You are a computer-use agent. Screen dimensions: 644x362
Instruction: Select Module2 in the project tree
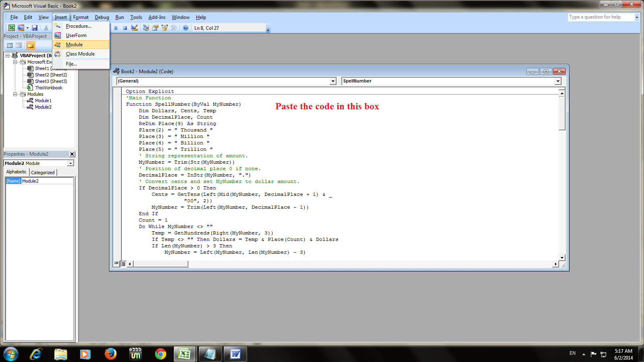tap(43, 107)
